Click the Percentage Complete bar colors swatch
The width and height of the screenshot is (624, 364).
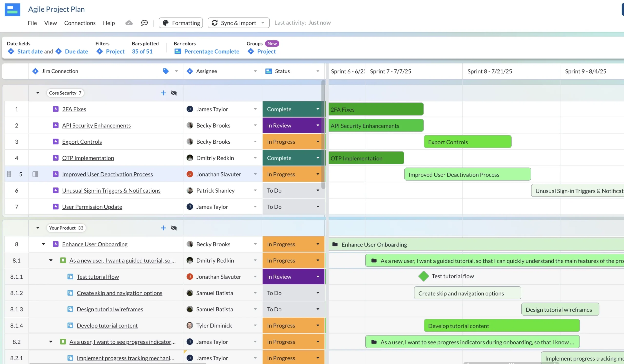pos(177,51)
